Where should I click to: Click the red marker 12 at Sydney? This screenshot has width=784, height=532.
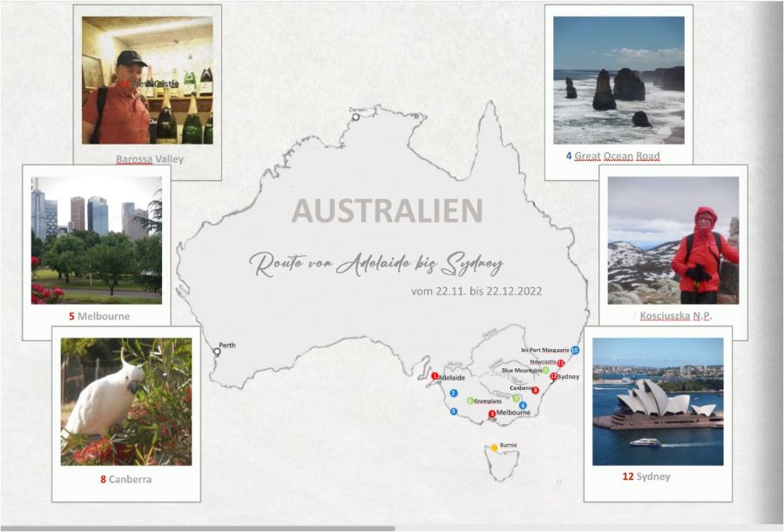coord(553,376)
